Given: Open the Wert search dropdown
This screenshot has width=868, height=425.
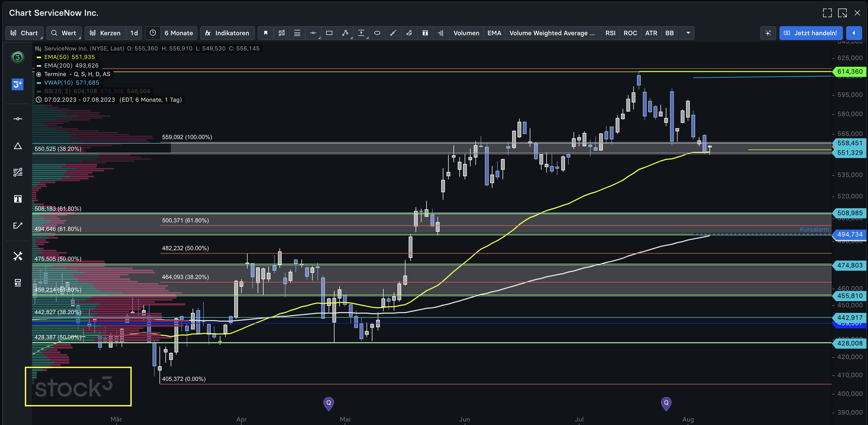Looking at the screenshot, I should click(x=64, y=33).
